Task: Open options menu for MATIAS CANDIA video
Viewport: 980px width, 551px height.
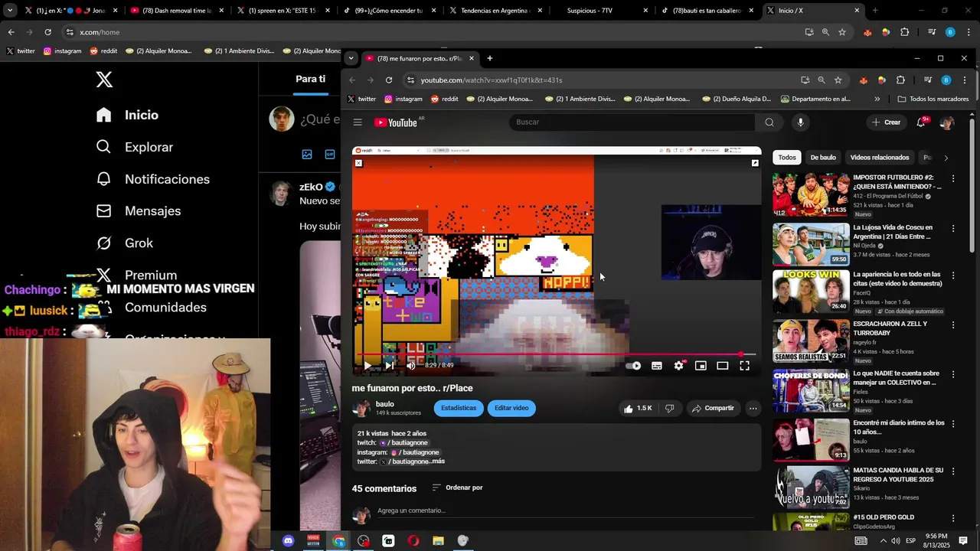Action: click(x=953, y=472)
